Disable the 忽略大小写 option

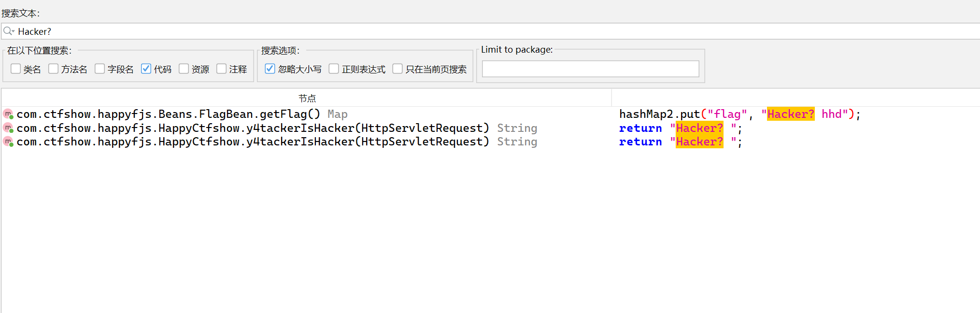point(270,69)
